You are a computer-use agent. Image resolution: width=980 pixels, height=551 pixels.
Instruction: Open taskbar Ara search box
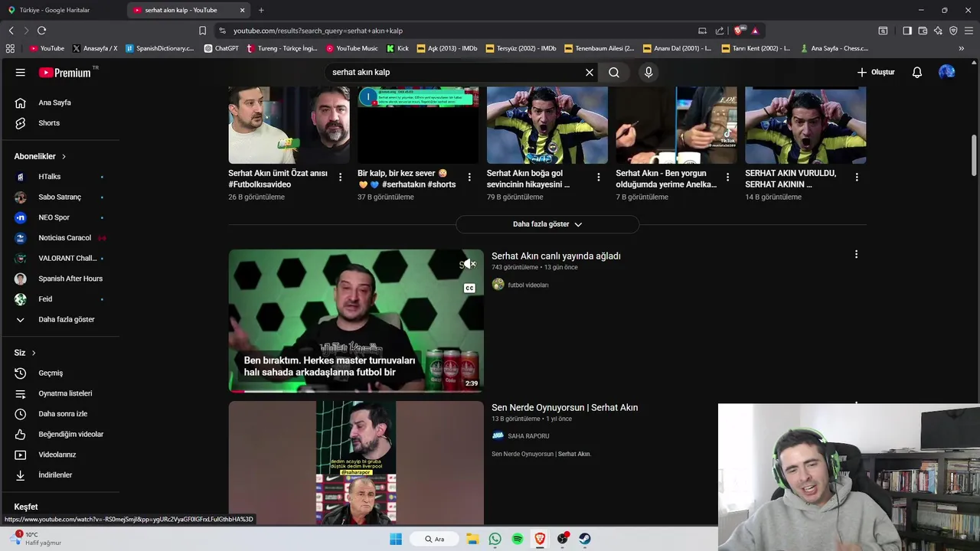pos(435,539)
